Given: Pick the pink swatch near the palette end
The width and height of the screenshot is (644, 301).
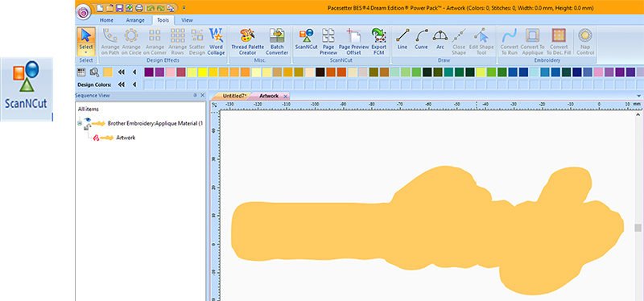Looking at the screenshot, I should pos(598,72).
